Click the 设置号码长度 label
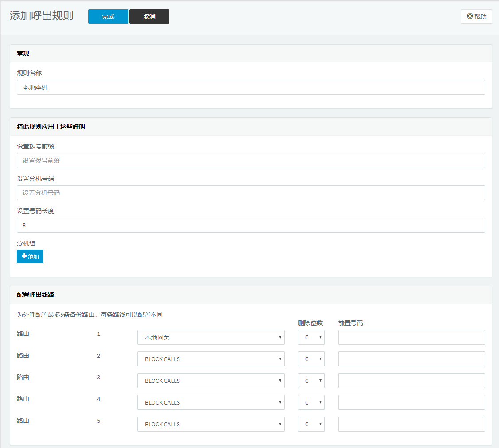 [x=35, y=211]
